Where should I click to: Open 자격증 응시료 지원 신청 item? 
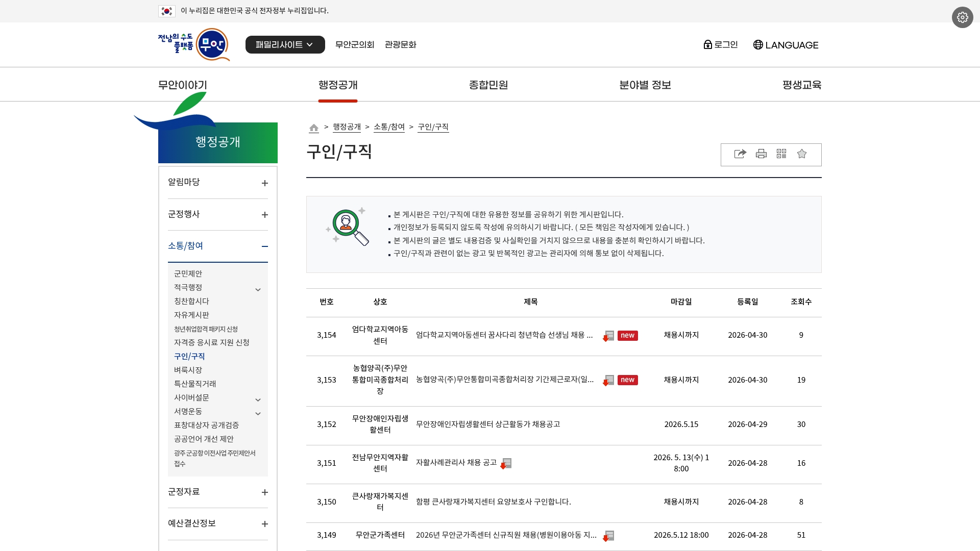(x=211, y=343)
